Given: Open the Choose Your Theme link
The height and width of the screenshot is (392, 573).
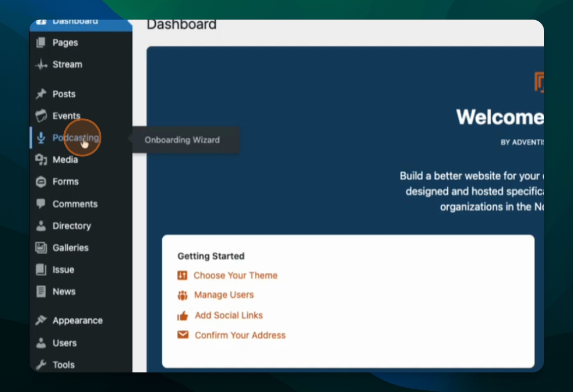Looking at the screenshot, I should [x=235, y=275].
